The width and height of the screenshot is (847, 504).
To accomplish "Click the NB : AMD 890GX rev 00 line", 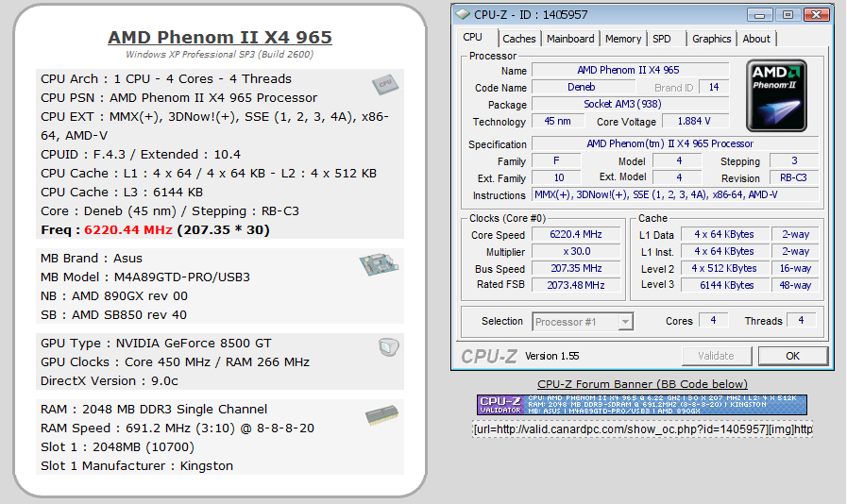I will [114, 296].
